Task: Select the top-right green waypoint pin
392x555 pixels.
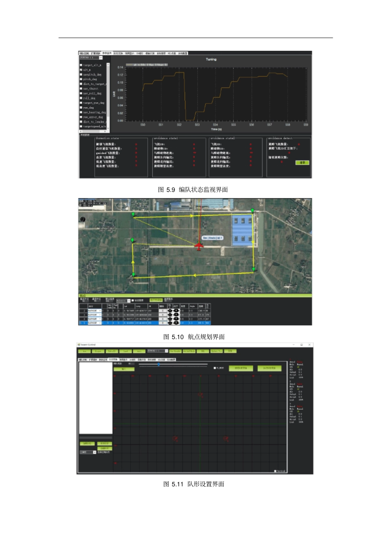Action: (253, 210)
